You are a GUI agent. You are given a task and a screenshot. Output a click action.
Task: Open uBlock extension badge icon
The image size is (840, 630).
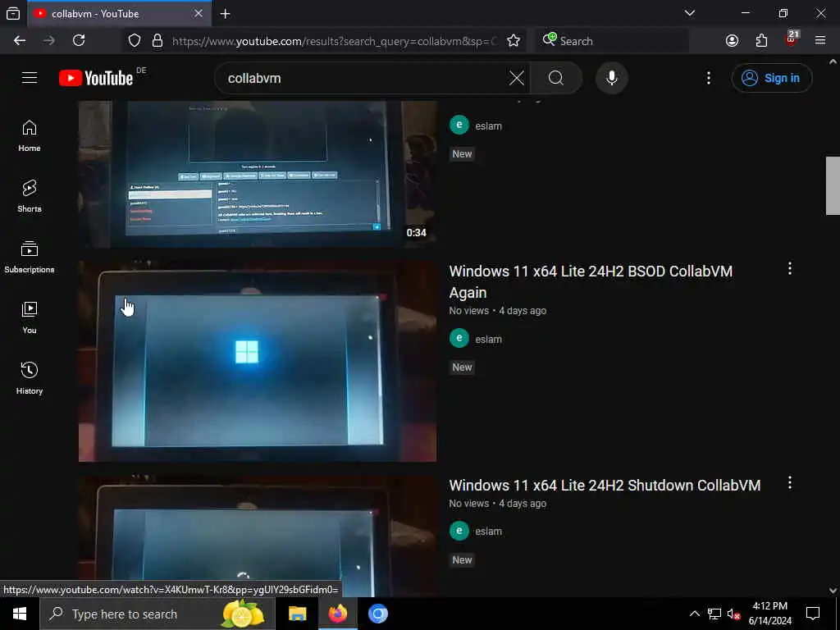click(x=792, y=39)
